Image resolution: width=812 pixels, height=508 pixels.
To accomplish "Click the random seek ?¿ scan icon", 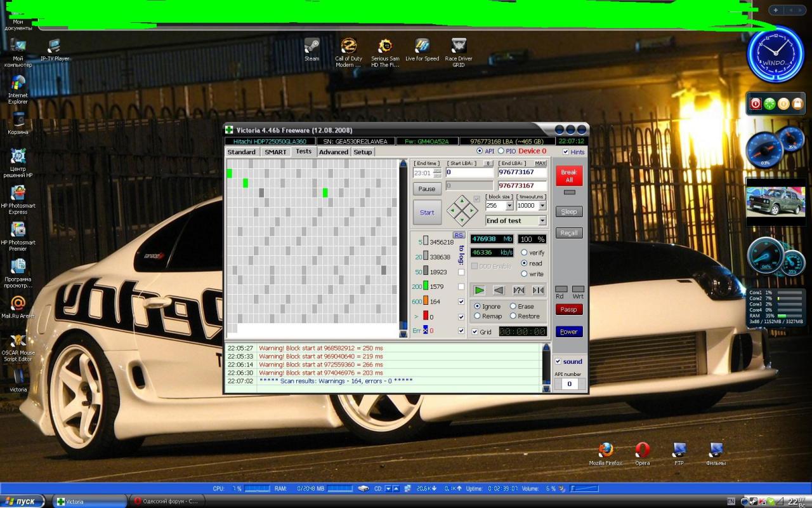I will 518,290.
